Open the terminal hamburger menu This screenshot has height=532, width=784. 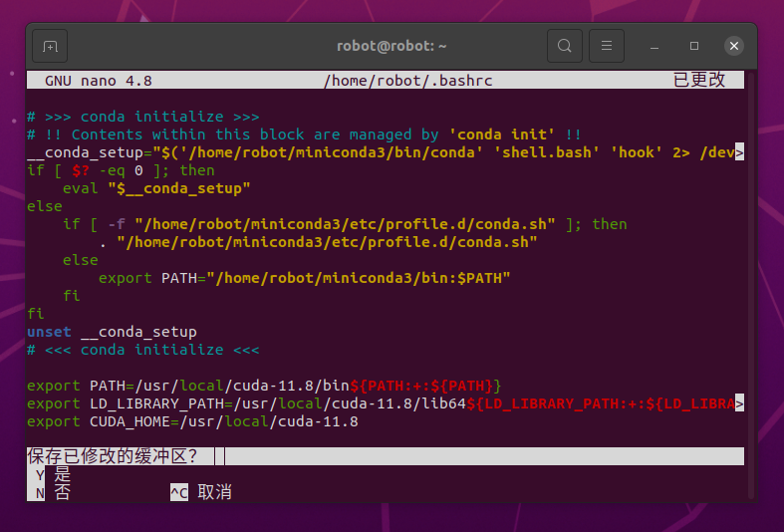pyautogui.click(x=607, y=46)
